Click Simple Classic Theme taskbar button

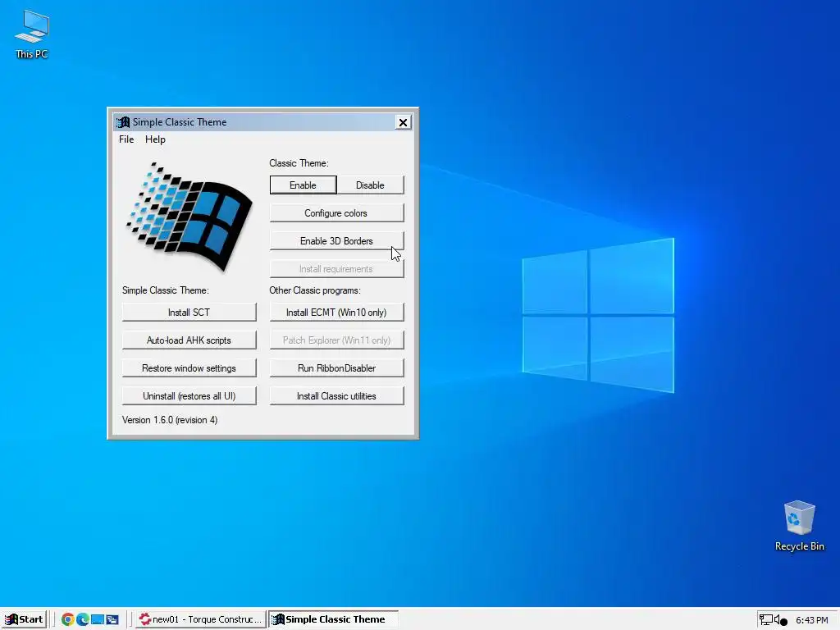(x=333, y=619)
